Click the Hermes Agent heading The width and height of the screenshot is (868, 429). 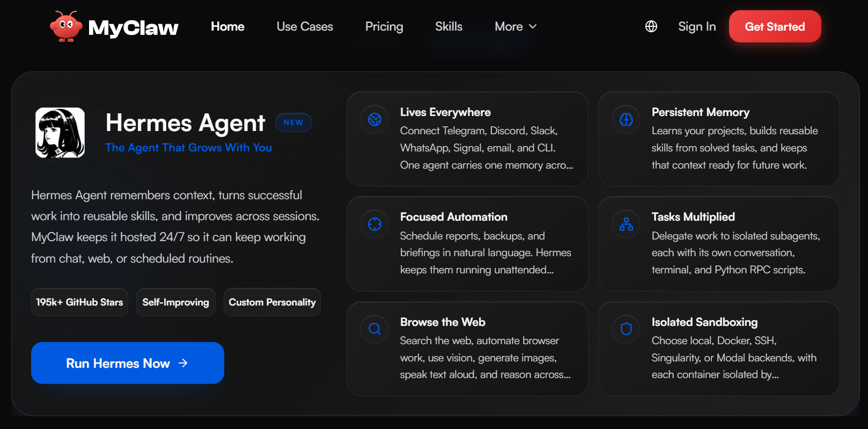coord(185,123)
